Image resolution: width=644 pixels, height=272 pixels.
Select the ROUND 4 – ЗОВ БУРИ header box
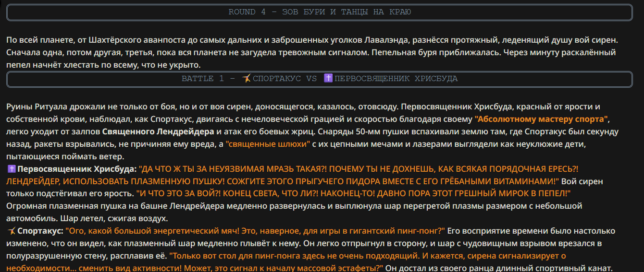320,12
